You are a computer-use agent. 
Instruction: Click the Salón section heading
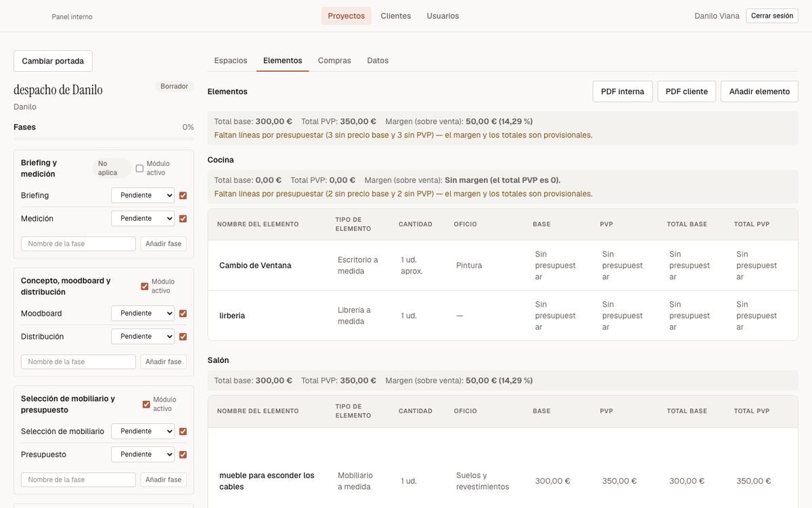pyautogui.click(x=219, y=360)
